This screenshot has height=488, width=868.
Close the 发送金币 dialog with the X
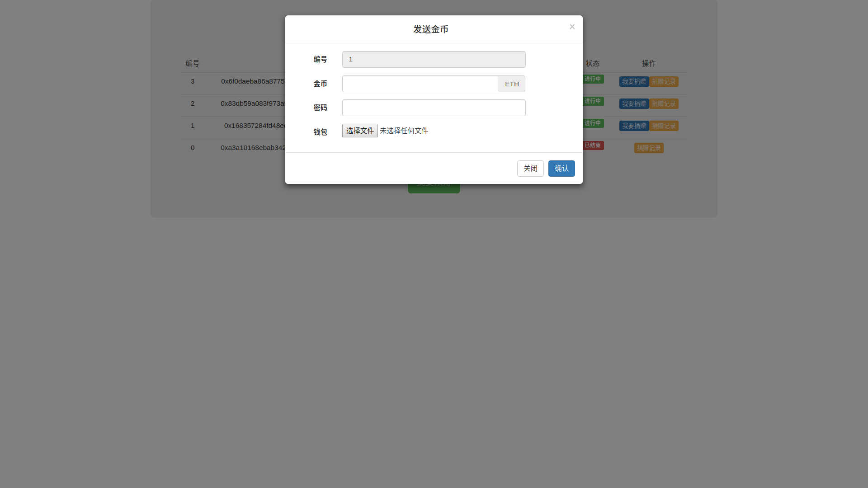pyautogui.click(x=572, y=27)
